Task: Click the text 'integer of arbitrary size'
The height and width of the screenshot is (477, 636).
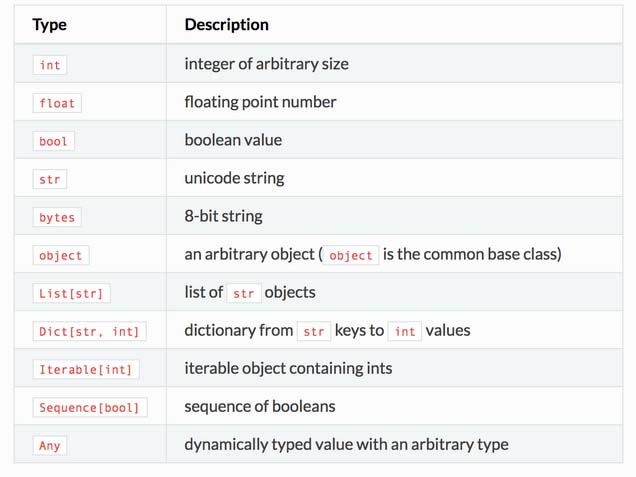Action: (266, 64)
